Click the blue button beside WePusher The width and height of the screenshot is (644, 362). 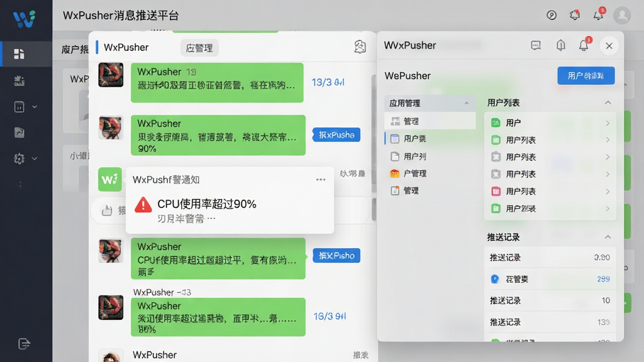586,75
